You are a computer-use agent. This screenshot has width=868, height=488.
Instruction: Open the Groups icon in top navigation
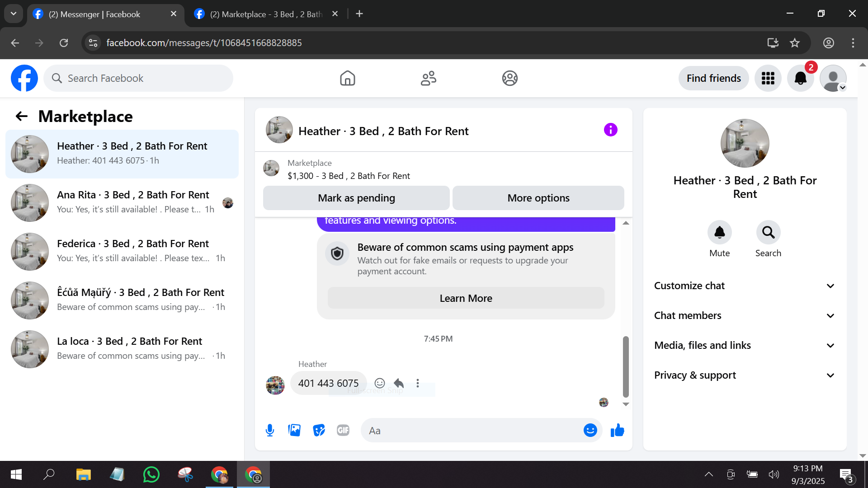[x=509, y=78]
